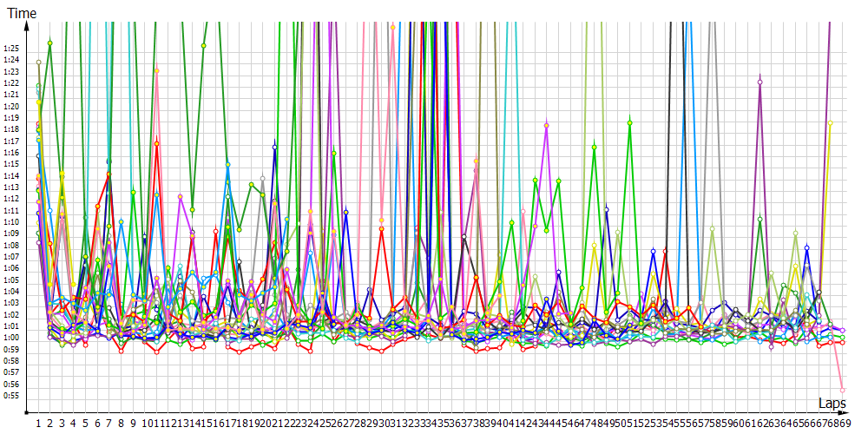Image resolution: width=868 pixels, height=434 pixels.
Task: Select the pink peak marker at lap 11
Action: click(x=156, y=71)
